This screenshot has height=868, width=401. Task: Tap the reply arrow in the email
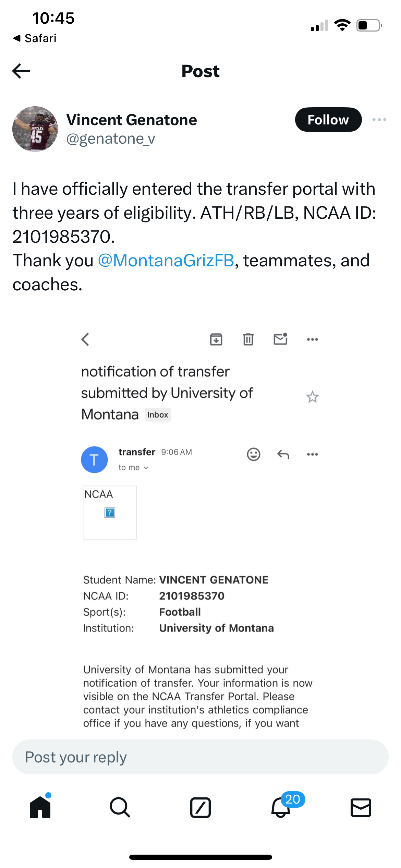click(x=283, y=455)
